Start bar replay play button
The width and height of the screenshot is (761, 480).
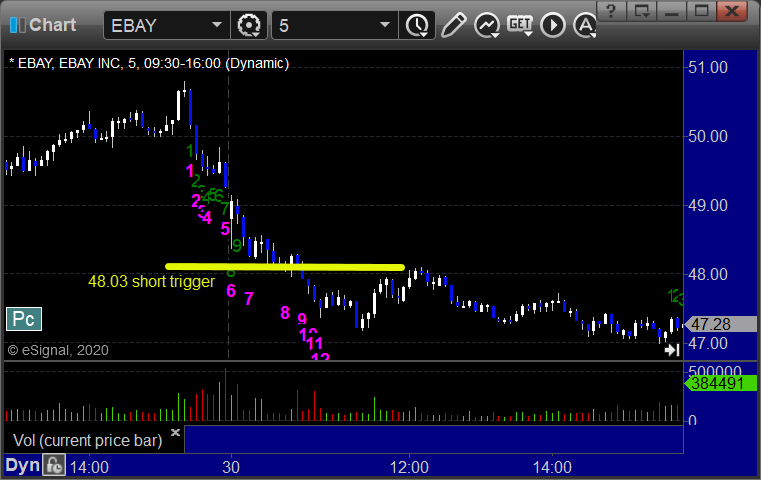pyautogui.click(x=553, y=25)
